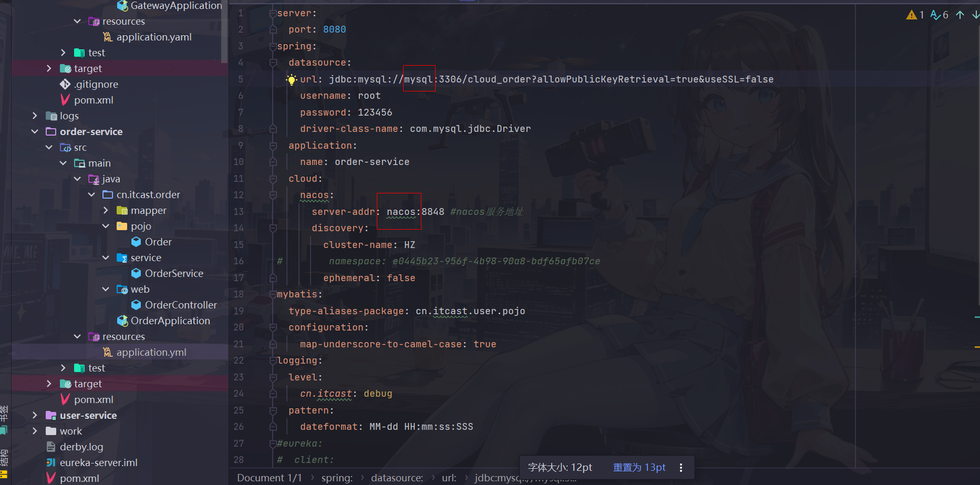Expand the work folder
980x485 pixels.
pos(35,431)
